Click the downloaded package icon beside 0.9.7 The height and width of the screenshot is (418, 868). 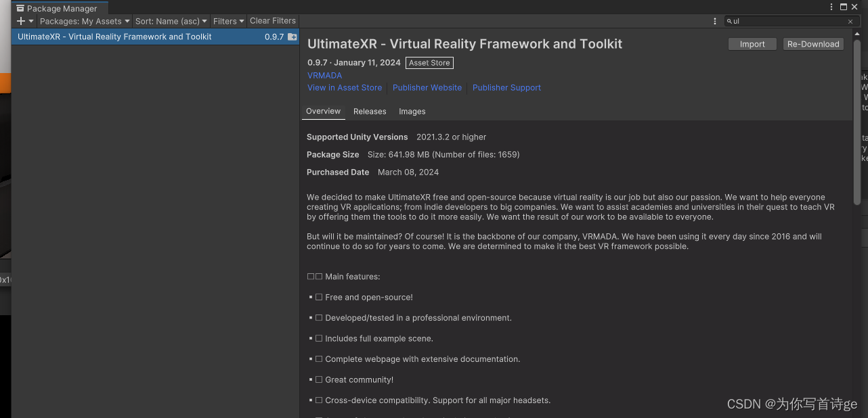[292, 37]
